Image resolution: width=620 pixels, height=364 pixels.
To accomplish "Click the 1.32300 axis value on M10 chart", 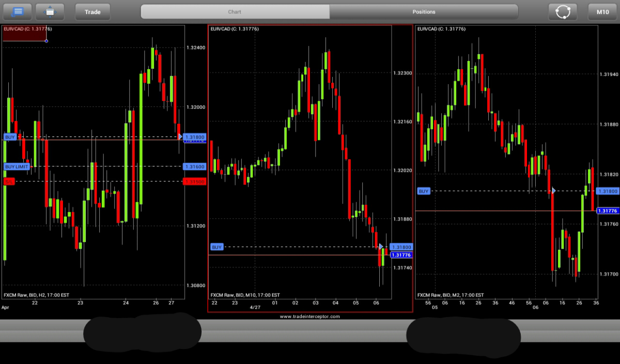I will click(402, 73).
